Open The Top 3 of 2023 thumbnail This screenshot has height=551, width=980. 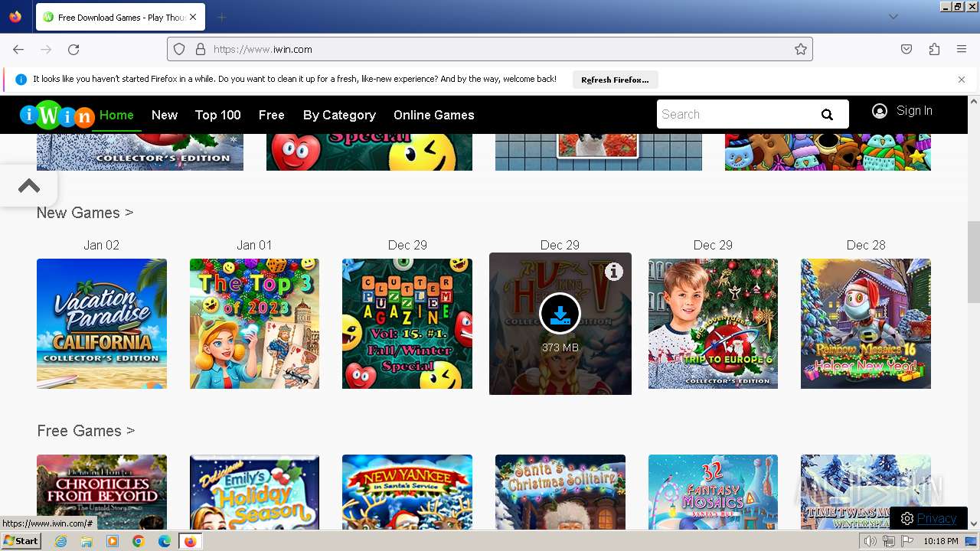coord(254,324)
